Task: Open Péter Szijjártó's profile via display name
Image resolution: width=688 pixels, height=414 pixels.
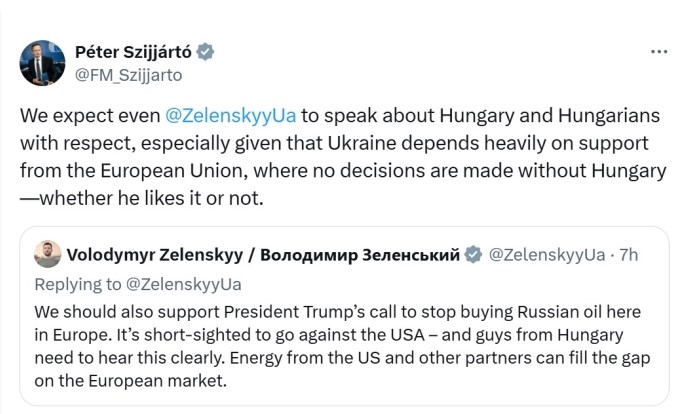Action: coord(134,52)
